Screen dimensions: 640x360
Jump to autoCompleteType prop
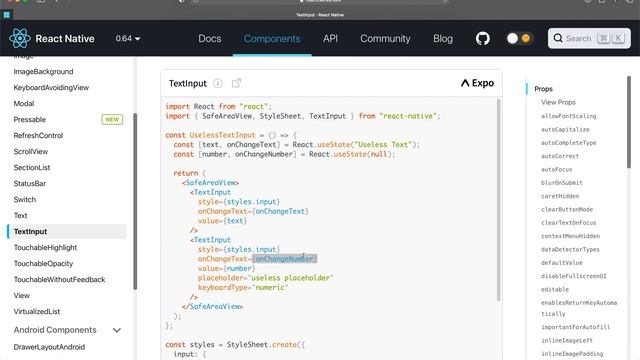(569, 142)
